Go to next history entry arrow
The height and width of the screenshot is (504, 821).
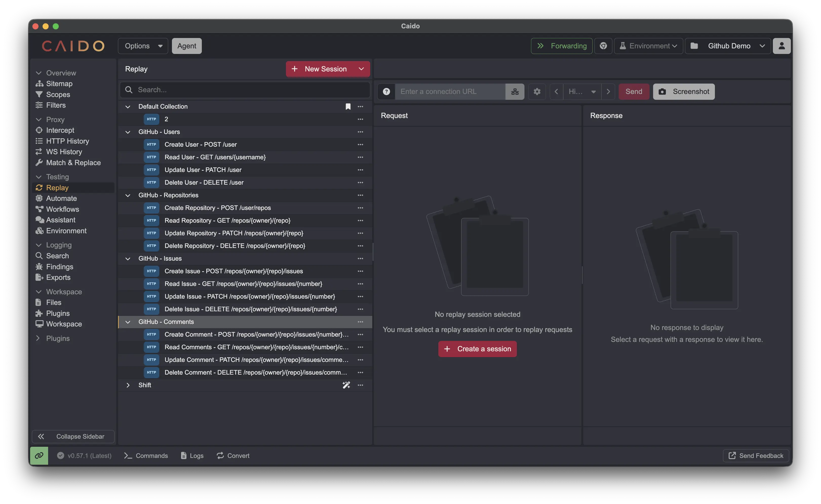[x=608, y=92]
